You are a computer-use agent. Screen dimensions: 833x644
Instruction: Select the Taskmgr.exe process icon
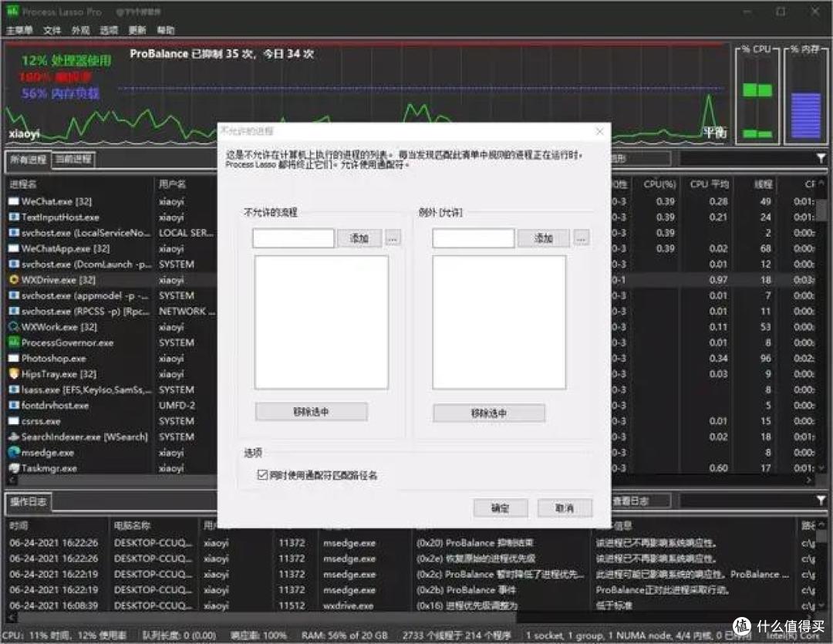coord(14,468)
